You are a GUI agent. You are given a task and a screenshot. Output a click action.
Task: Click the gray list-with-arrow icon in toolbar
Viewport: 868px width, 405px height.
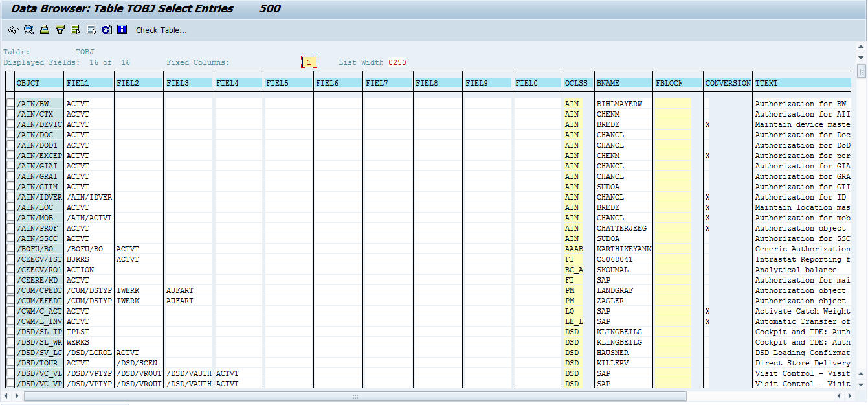pyautogui.click(x=91, y=30)
